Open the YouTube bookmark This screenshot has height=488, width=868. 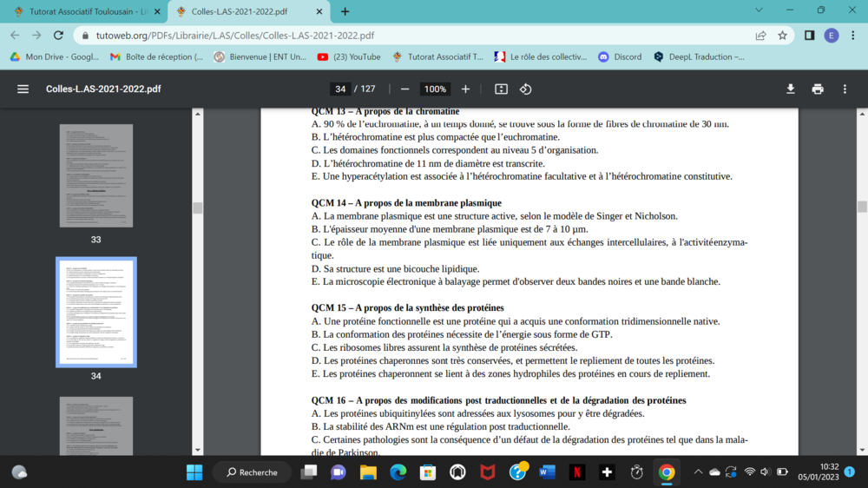coord(349,56)
